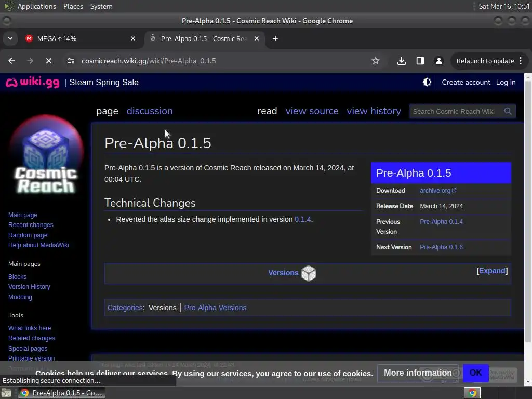532x399 pixels.
Task: Open Help about MediaWiki link
Action: (38, 245)
